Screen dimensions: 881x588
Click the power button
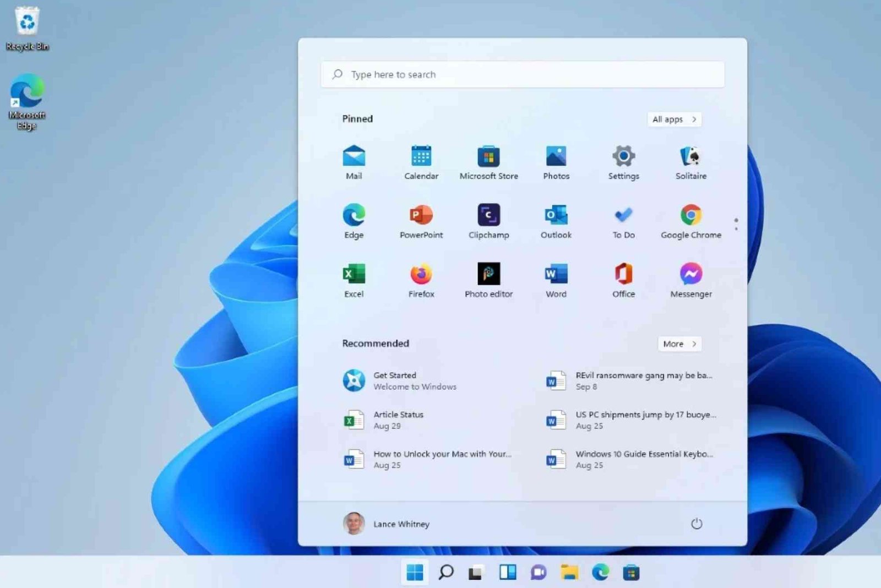(697, 524)
